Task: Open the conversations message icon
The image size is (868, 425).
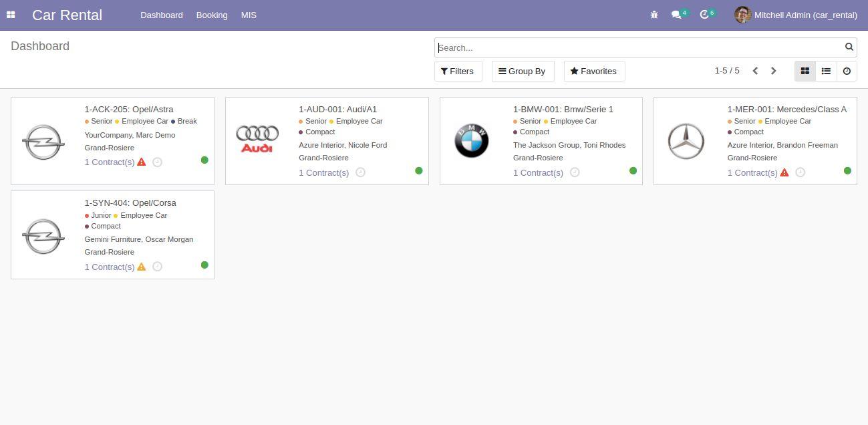Action: click(676, 15)
